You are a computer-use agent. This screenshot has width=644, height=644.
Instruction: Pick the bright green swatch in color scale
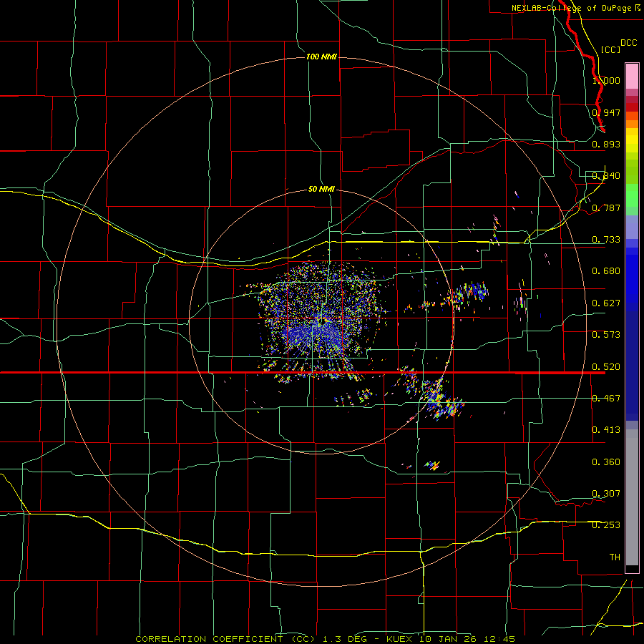632,195
